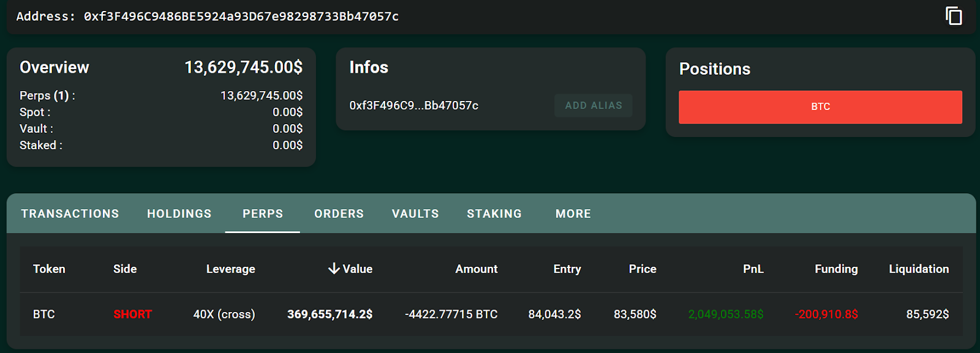The image size is (980, 353).
Task: Click the Amount column header
Action: (476, 269)
